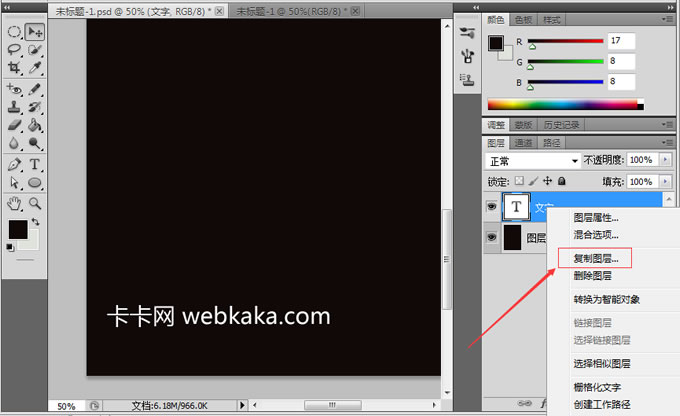The image size is (680, 416).
Task: Switch to the 历史记录 history tab
Action: click(561, 125)
